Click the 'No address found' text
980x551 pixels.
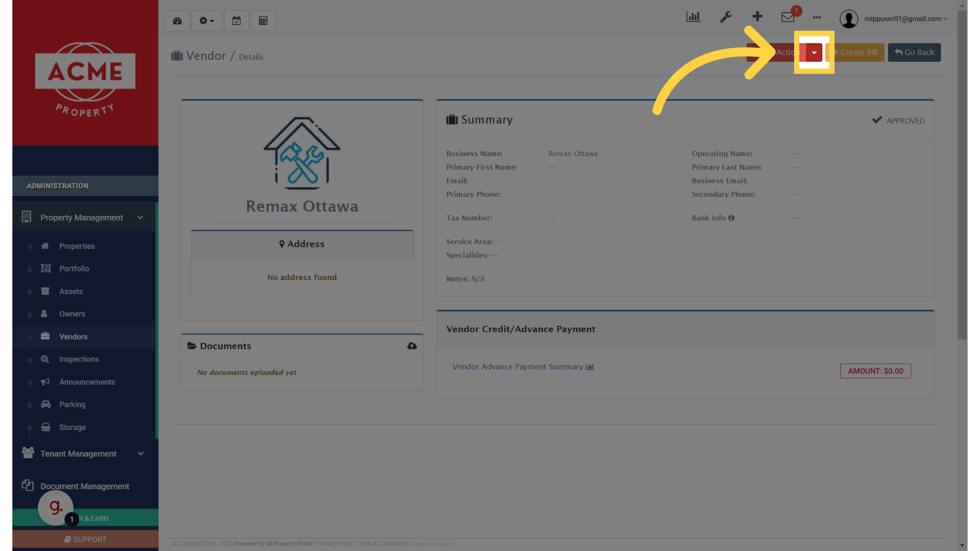(x=302, y=278)
